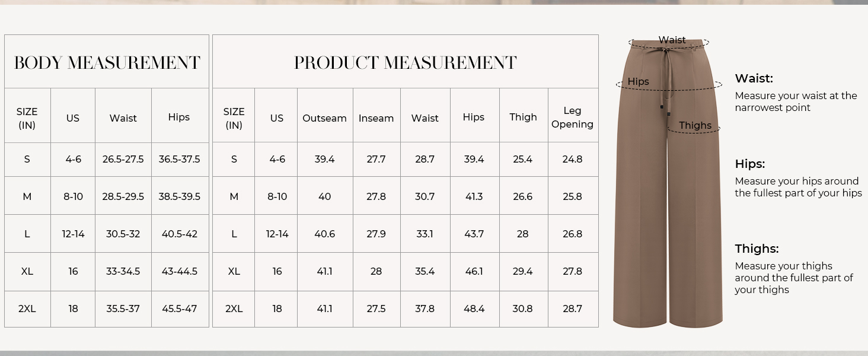Click the Hips label on pants diagram

(639, 81)
